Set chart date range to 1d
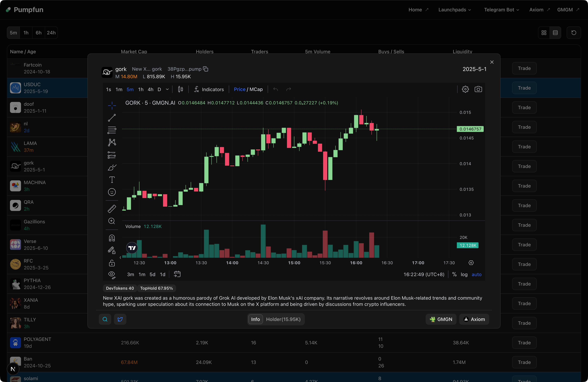 (162, 274)
